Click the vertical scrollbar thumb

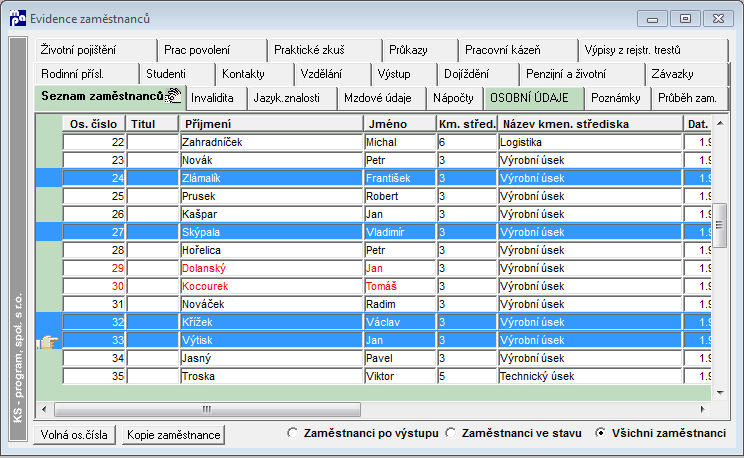point(720,225)
